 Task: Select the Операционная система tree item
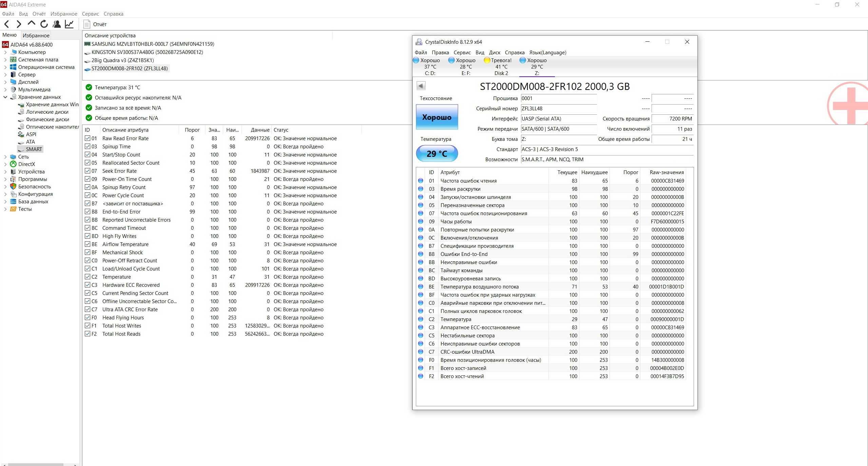(46, 67)
